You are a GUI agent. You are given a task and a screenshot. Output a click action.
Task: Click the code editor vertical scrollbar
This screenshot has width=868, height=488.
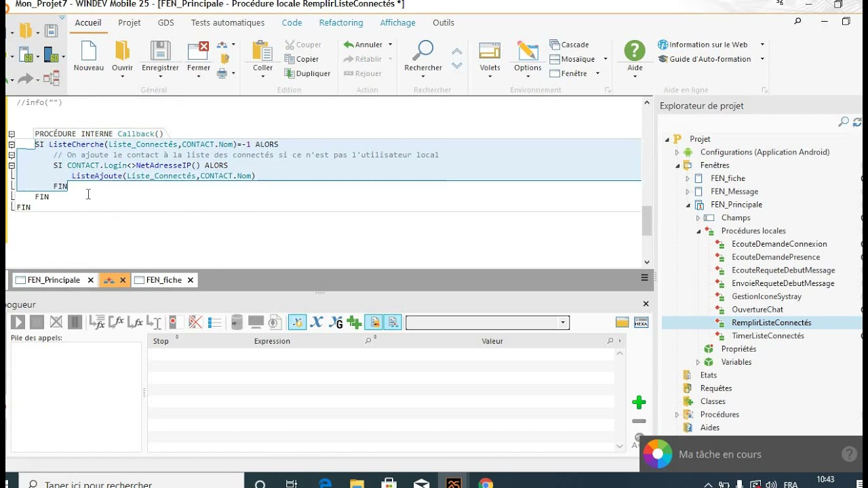[647, 220]
